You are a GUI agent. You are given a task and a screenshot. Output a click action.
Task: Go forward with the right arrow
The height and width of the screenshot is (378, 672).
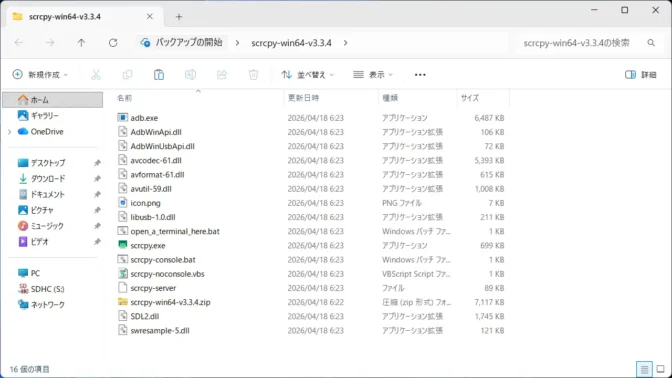pos(50,42)
